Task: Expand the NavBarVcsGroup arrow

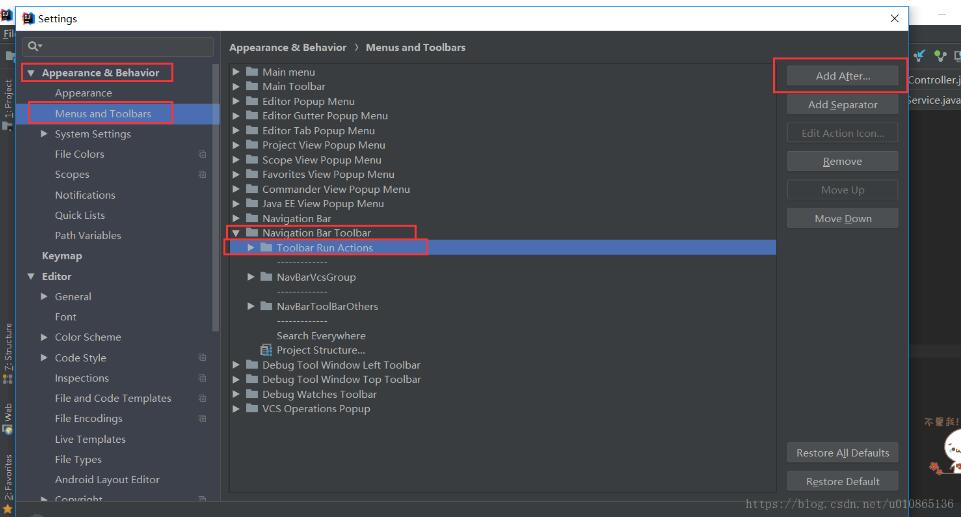Action: (251, 277)
